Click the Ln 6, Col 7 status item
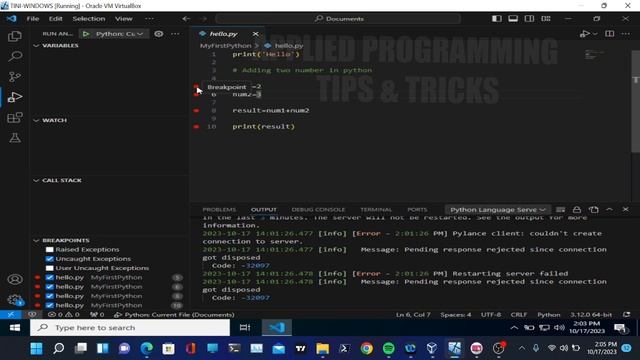Viewport: 640px width, 360px height. tap(413, 315)
